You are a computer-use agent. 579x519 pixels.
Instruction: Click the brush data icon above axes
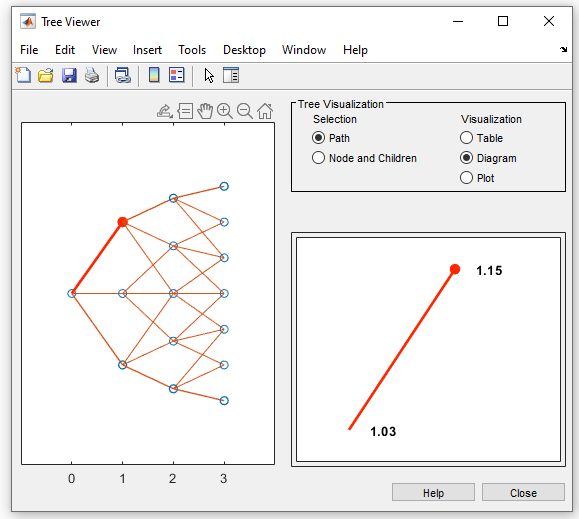click(165, 111)
